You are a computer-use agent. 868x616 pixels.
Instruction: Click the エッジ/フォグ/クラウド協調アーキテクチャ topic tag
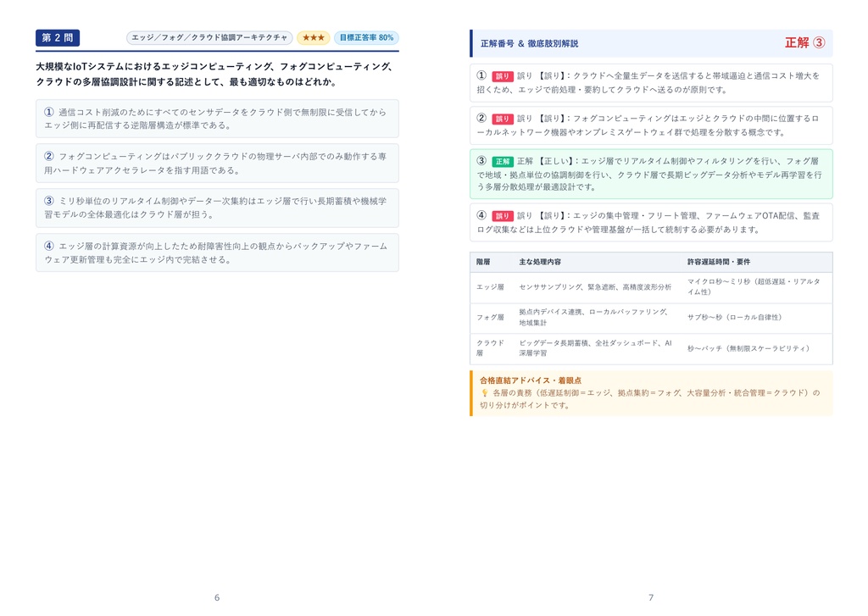click(209, 37)
